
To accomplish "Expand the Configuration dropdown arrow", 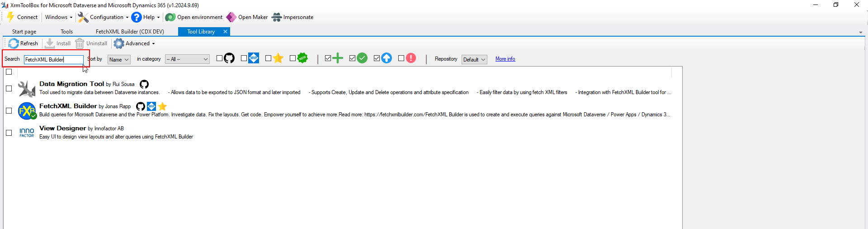I will 127,18.
